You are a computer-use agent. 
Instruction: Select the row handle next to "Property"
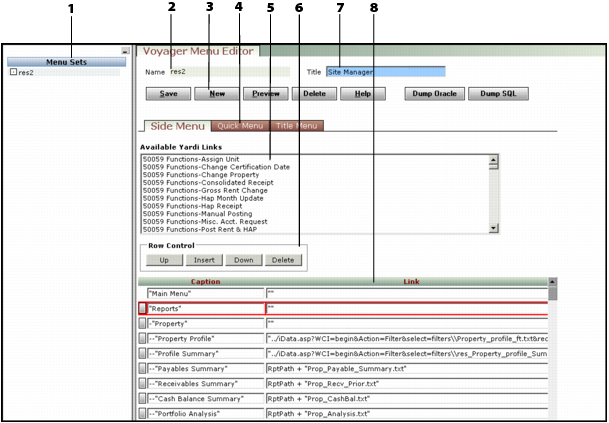click(x=142, y=324)
